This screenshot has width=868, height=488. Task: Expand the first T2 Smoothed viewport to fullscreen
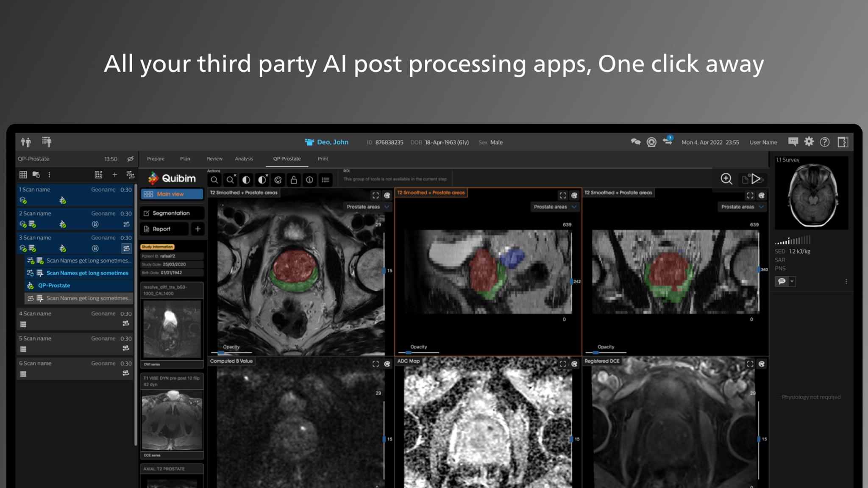click(376, 195)
